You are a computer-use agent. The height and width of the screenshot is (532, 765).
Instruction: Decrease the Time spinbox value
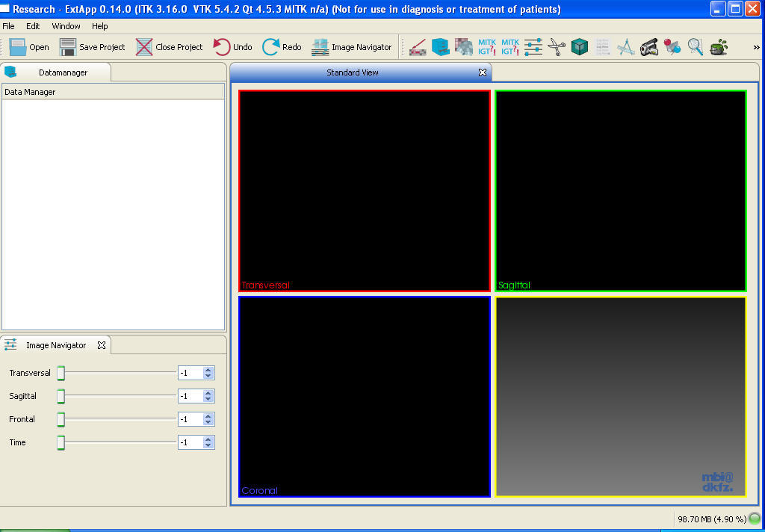208,446
